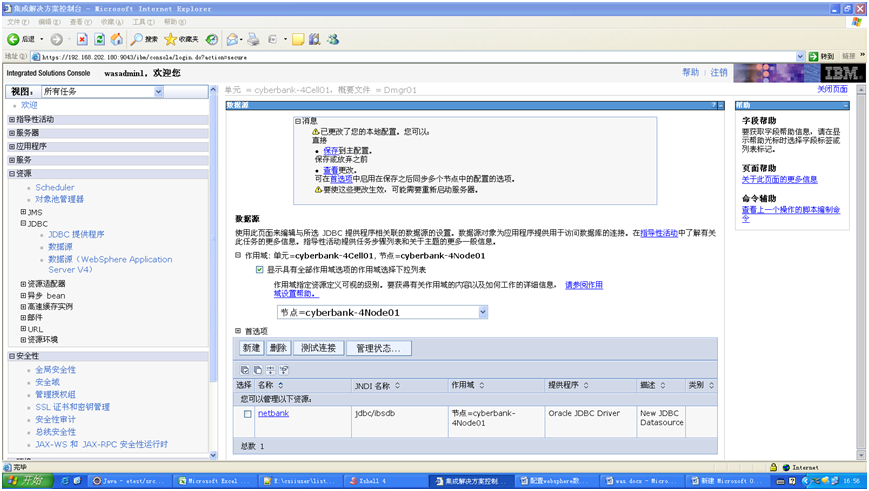The height and width of the screenshot is (491, 869).
Task: Expand the JMS tree node
Action: tap(23, 212)
